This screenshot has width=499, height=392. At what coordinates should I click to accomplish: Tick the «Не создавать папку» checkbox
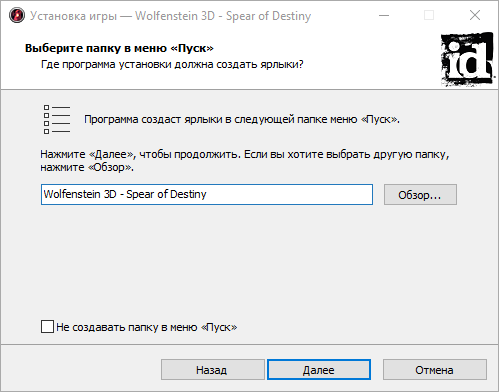tap(47, 327)
